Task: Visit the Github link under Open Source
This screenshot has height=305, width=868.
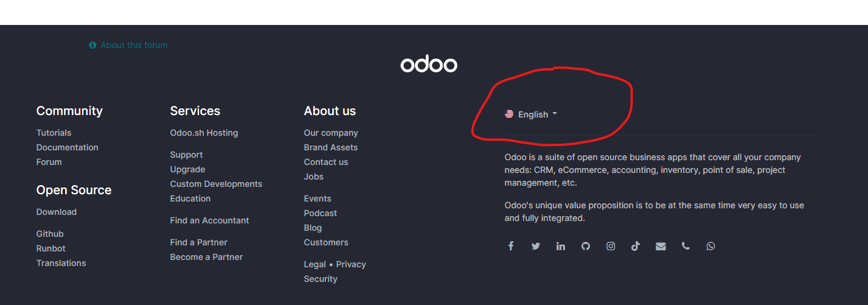Action: tap(50, 234)
